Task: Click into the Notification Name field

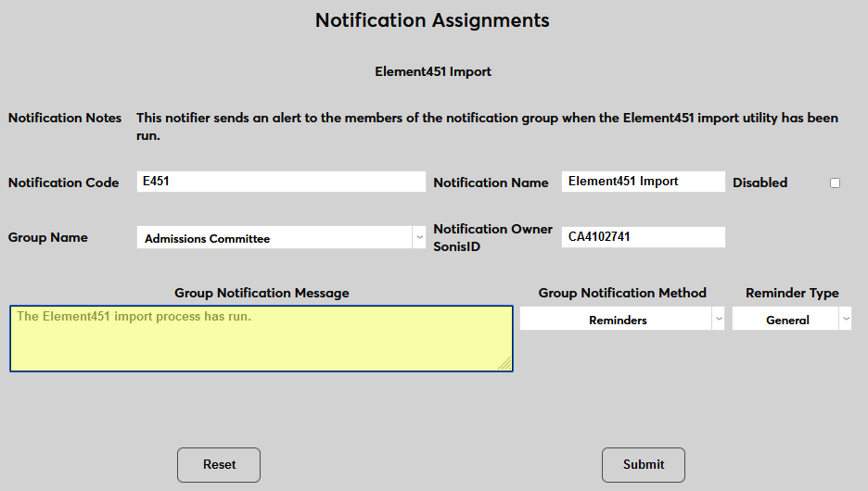Action: point(643,182)
